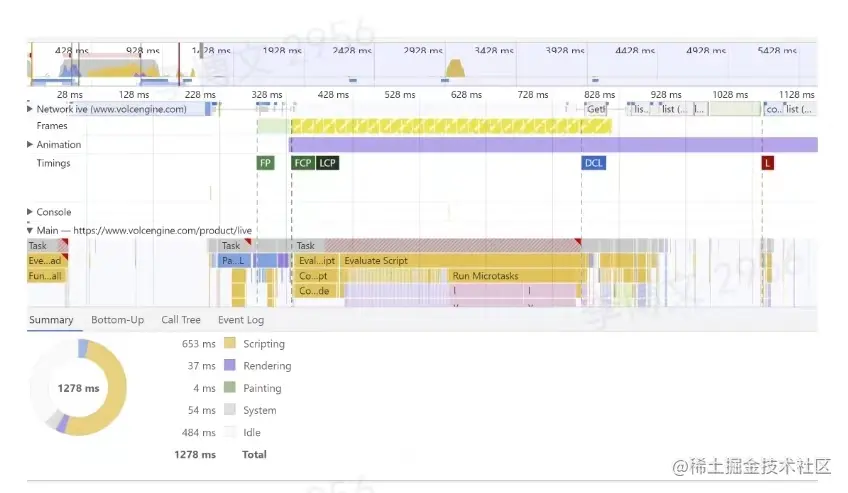The width and height of the screenshot is (848, 493).
Task: Expand the Network track
Action: pos(30,109)
